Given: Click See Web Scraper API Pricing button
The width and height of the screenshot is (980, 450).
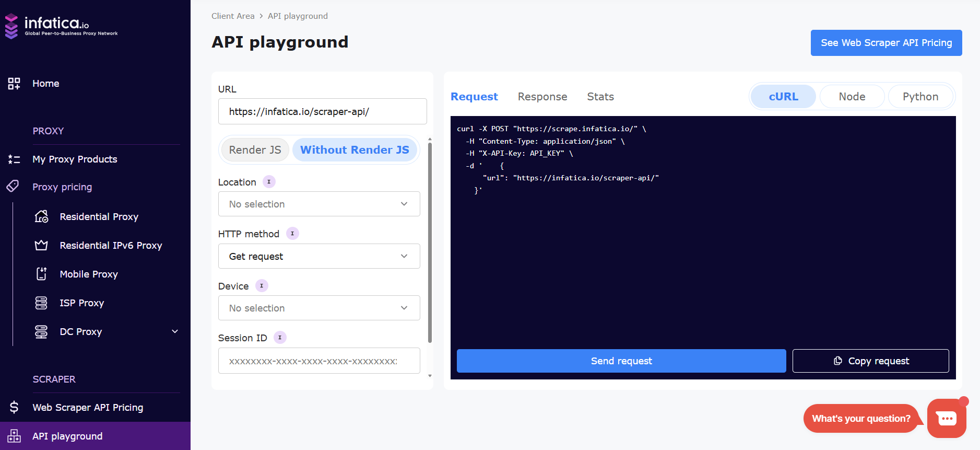Looking at the screenshot, I should [887, 43].
